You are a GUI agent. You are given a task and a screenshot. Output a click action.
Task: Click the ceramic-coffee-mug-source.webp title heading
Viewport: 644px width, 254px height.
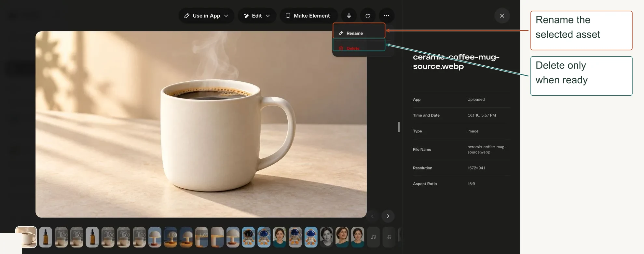point(456,61)
